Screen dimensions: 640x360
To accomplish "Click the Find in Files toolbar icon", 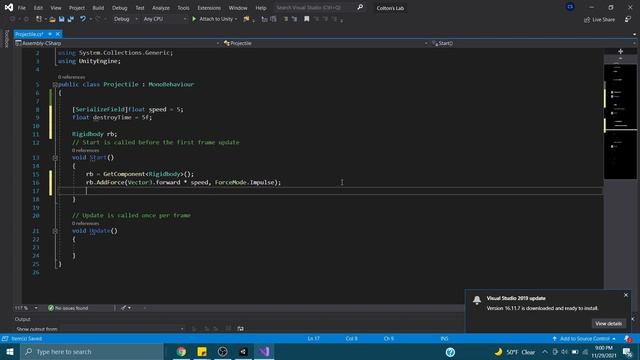I will point(246,19).
